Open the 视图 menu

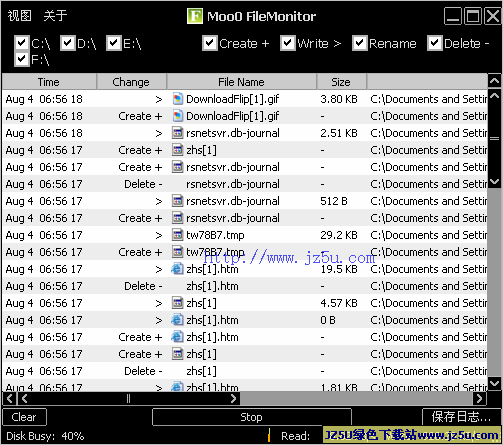[x=20, y=16]
